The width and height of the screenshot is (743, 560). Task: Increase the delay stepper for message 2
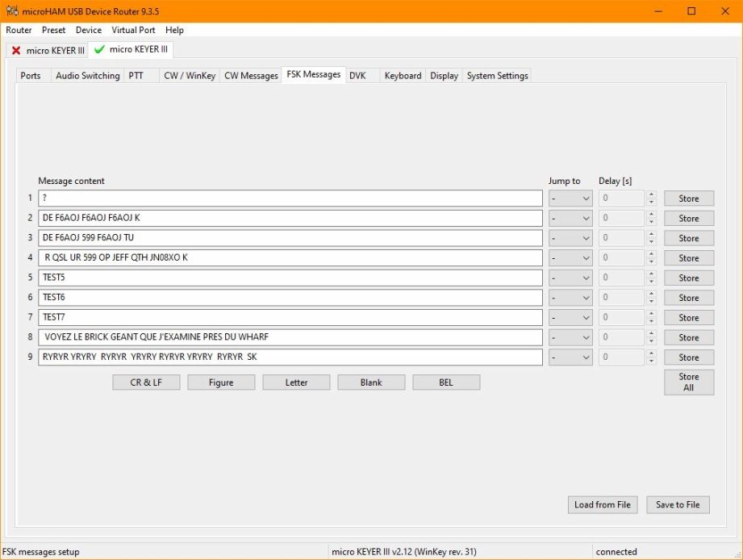pyautogui.click(x=652, y=215)
